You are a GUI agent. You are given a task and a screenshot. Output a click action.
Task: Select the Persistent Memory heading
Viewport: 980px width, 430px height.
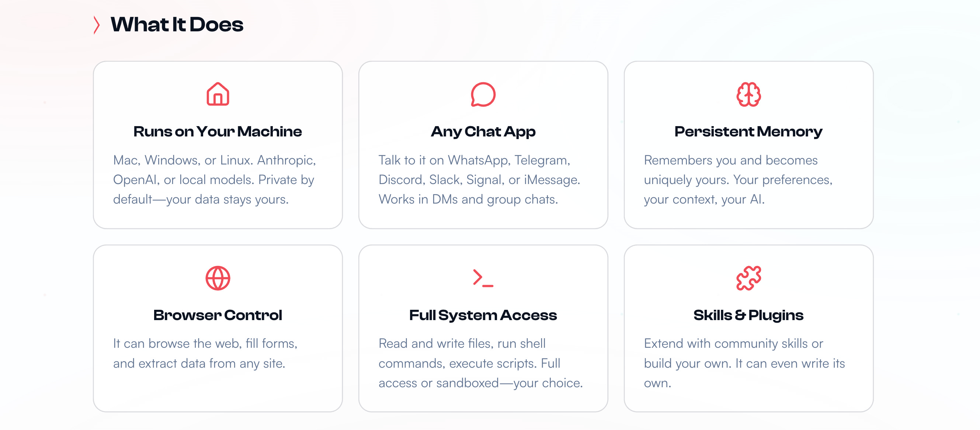[748, 132]
